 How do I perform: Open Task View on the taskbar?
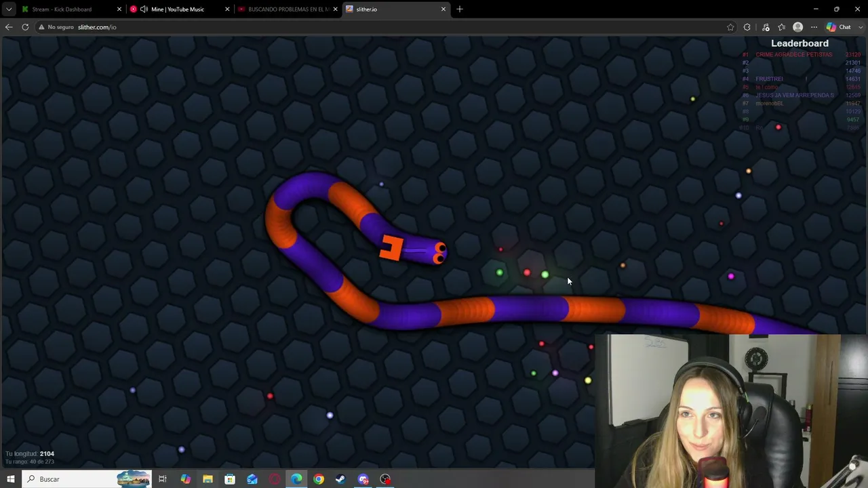(x=163, y=479)
